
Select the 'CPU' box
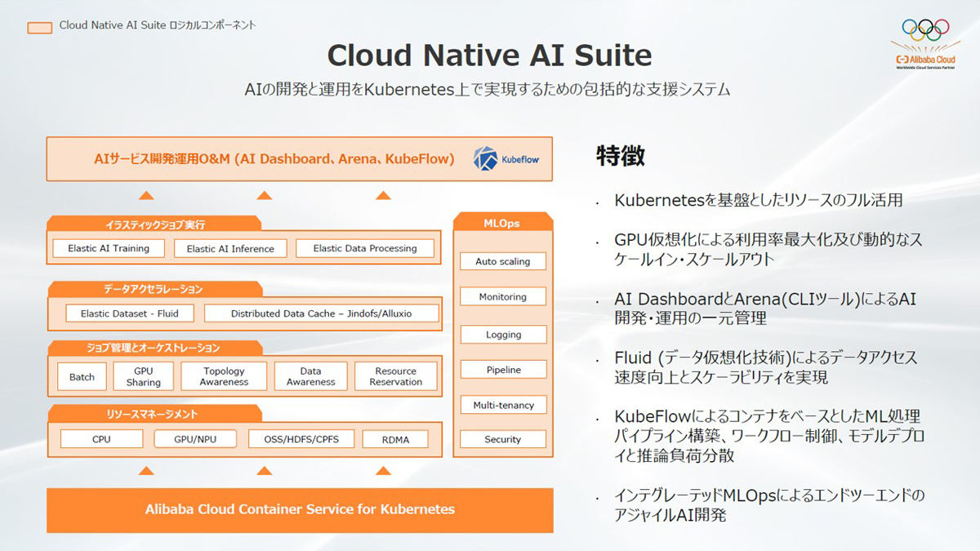(x=102, y=439)
